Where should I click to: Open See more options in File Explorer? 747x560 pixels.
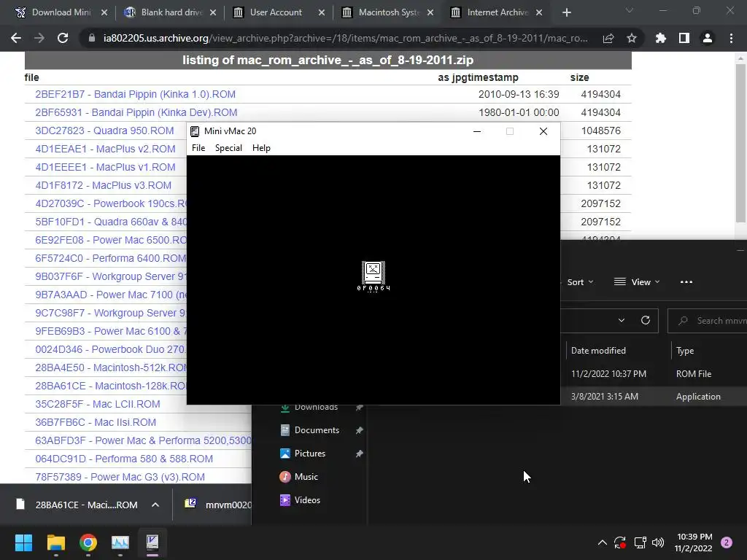point(686,282)
